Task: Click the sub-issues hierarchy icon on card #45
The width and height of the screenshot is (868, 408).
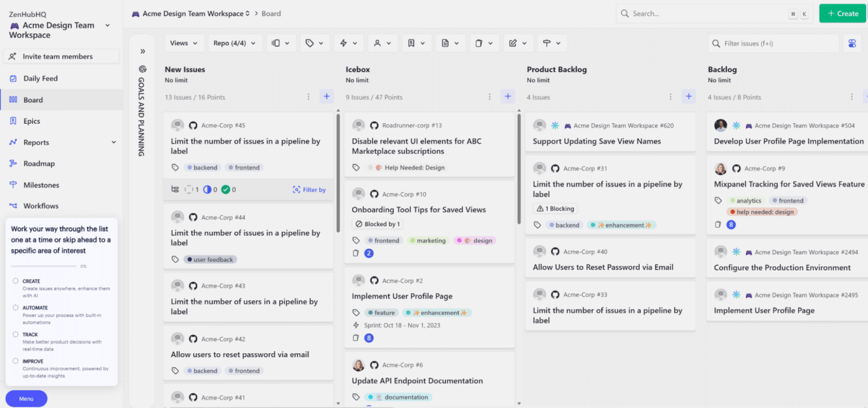Action: (175, 189)
